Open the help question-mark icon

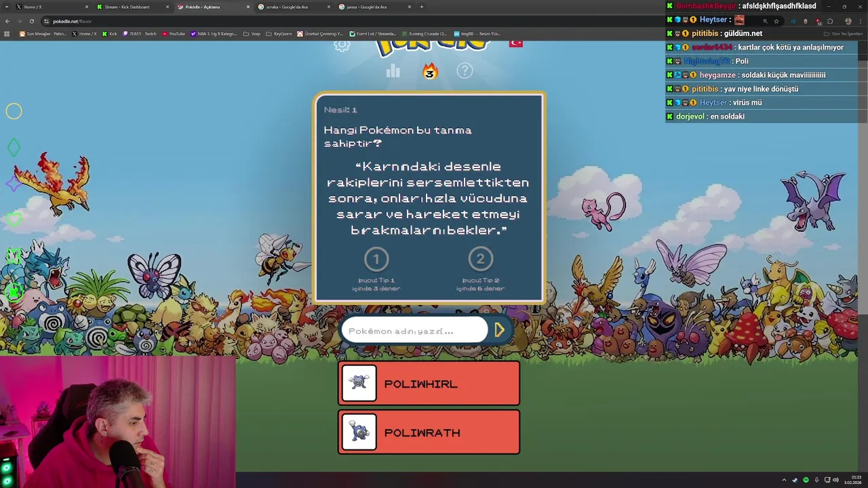coord(465,70)
